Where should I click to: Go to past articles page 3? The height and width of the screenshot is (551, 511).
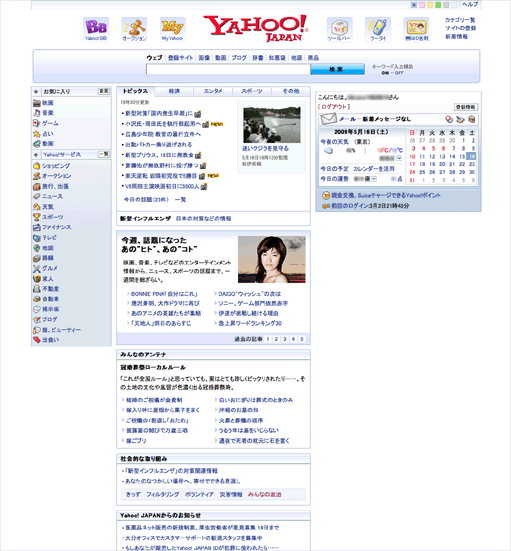coord(285,339)
